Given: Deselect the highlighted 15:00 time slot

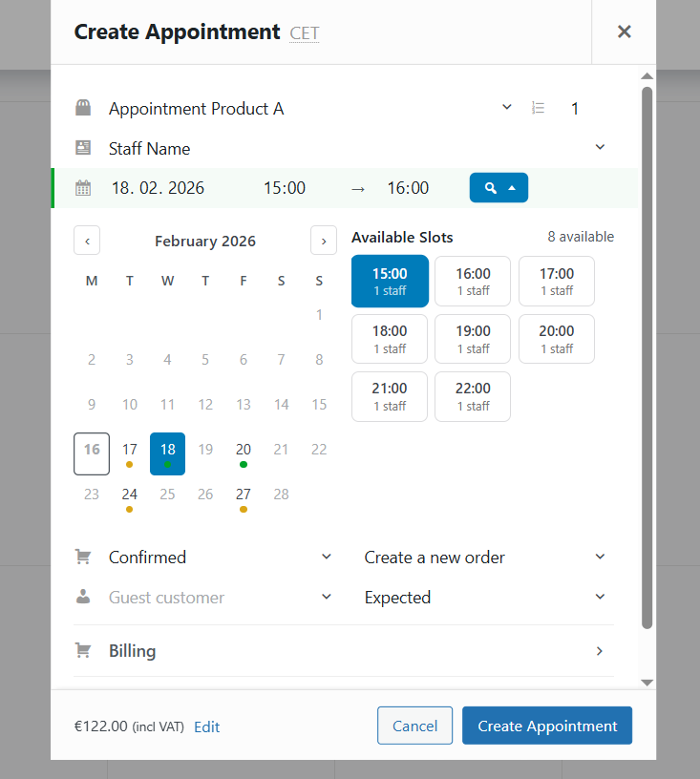Looking at the screenshot, I should click(x=390, y=281).
